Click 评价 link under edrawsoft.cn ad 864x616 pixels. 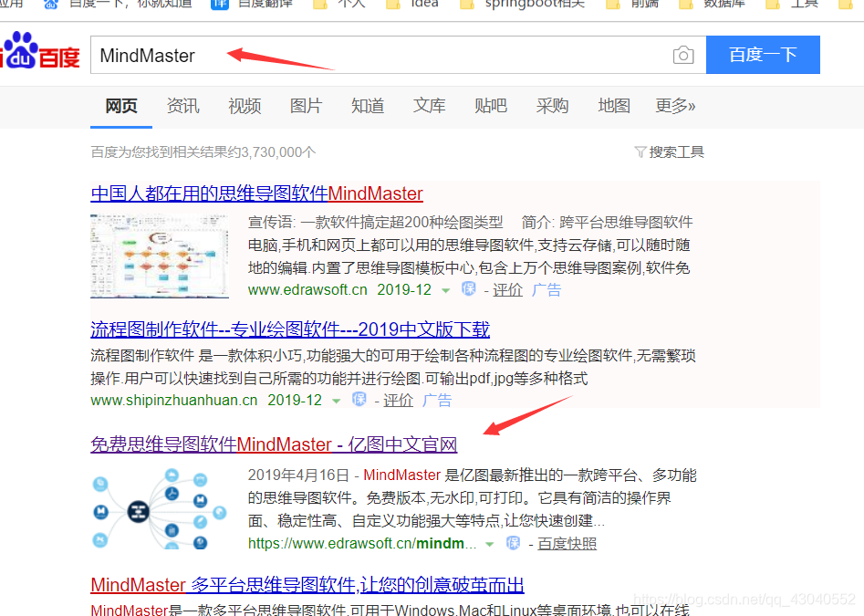pyautogui.click(x=507, y=290)
